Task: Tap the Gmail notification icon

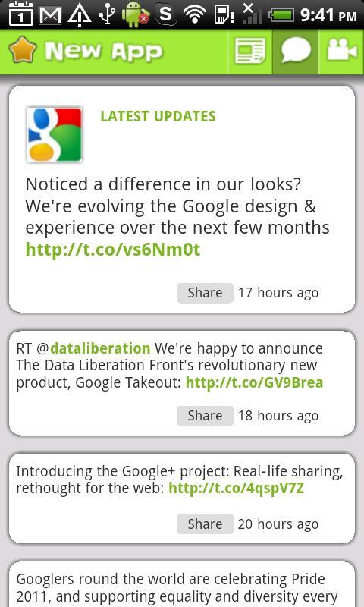Action: point(50,15)
